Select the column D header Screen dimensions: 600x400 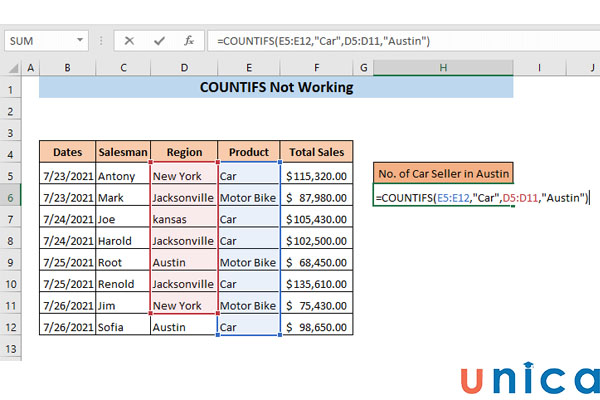coord(183,67)
